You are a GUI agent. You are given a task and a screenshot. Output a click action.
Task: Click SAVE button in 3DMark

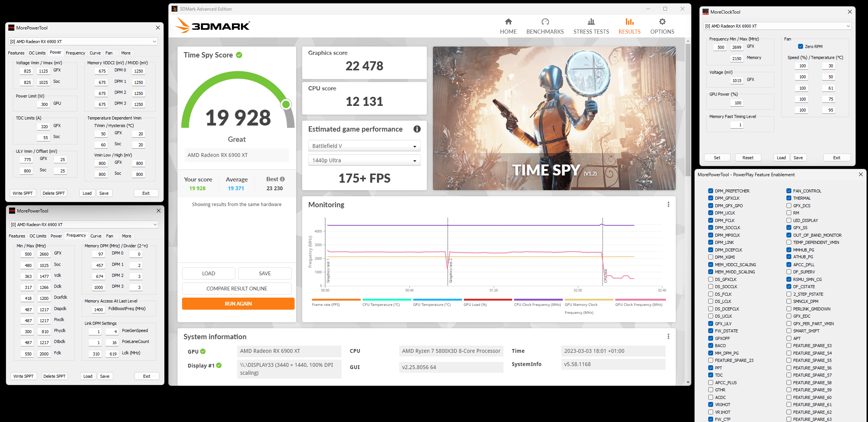(x=265, y=273)
